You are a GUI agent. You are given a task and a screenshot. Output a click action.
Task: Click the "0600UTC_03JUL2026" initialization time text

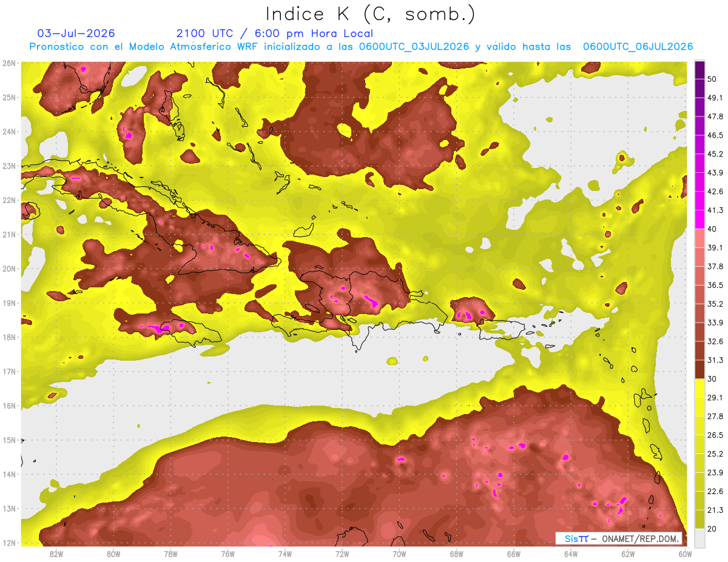[414, 47]
